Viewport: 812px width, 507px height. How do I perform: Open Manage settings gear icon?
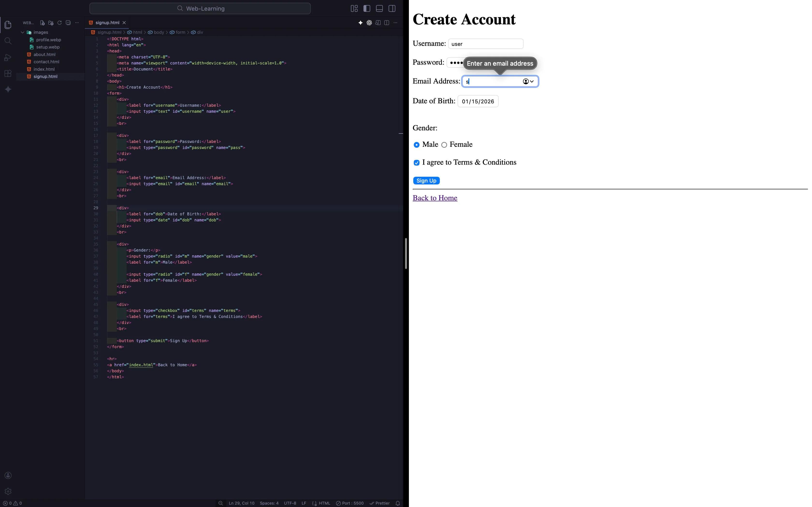[8, 491]
